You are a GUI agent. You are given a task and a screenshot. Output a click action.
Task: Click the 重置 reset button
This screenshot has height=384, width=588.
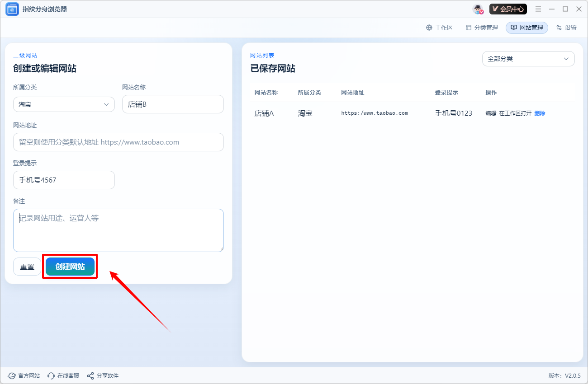(27, 267)
